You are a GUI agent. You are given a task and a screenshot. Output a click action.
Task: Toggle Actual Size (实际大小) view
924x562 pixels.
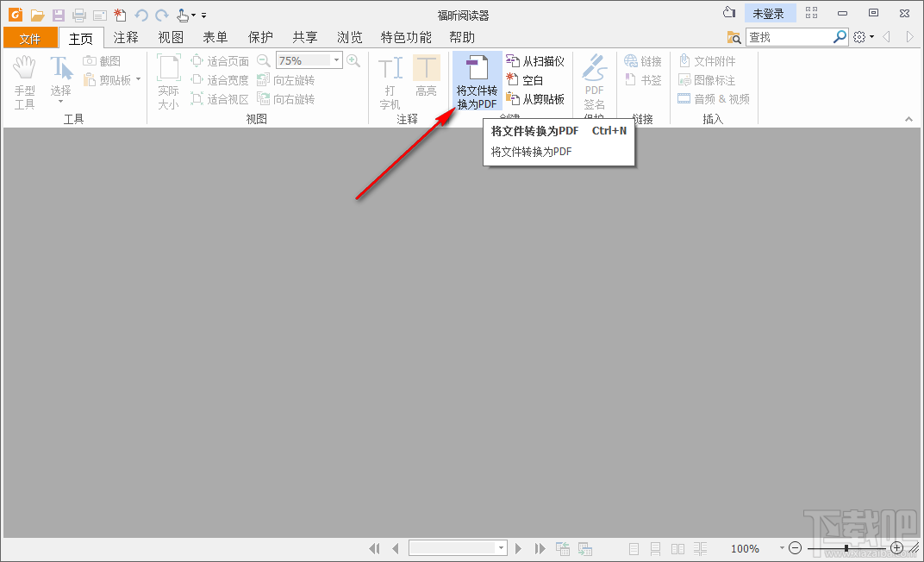[167, 79]
